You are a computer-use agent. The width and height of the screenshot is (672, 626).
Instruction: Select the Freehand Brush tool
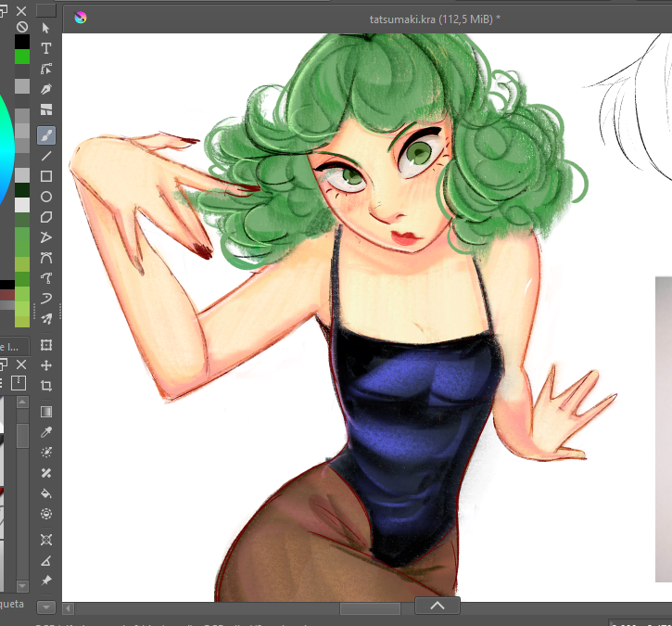pyautogui.click(x=45, y=135)
